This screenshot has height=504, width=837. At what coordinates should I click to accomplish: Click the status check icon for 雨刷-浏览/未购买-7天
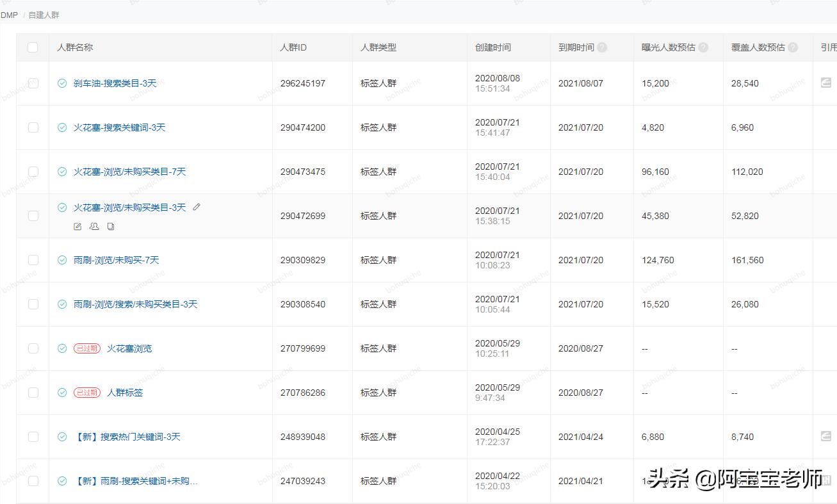pyautogui.click(x=62, y=260)
